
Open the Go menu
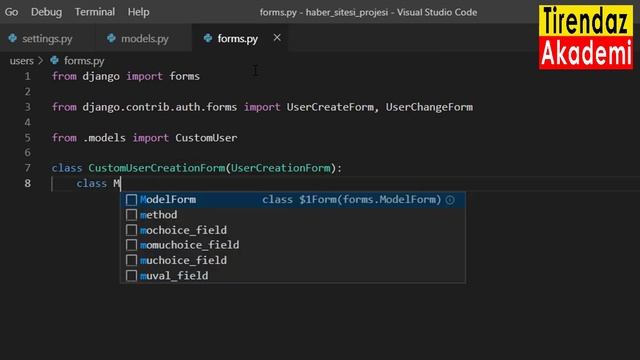tap(11, 12)
